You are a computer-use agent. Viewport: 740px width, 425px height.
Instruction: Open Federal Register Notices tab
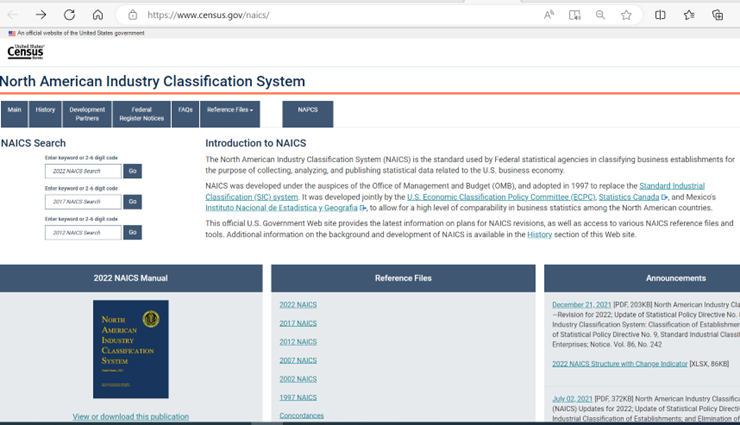tap(142, 114)
